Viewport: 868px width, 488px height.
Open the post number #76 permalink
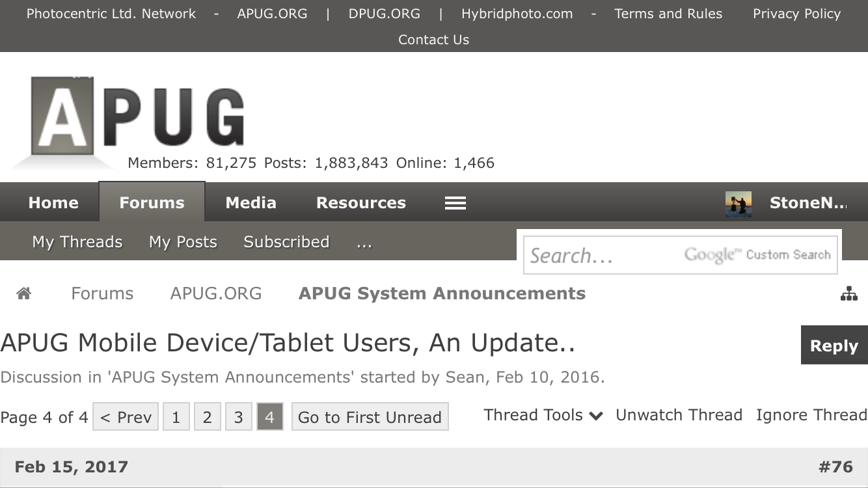(835, 467)
